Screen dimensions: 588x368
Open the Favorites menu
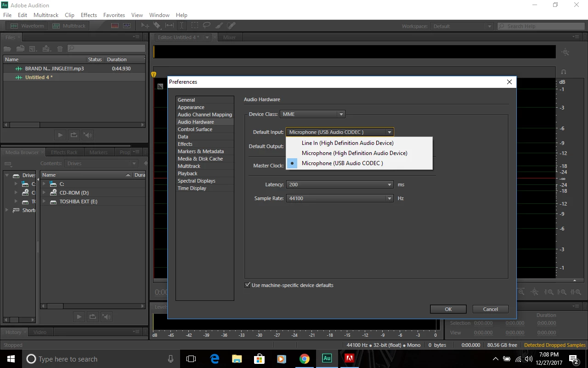point(114,15)
